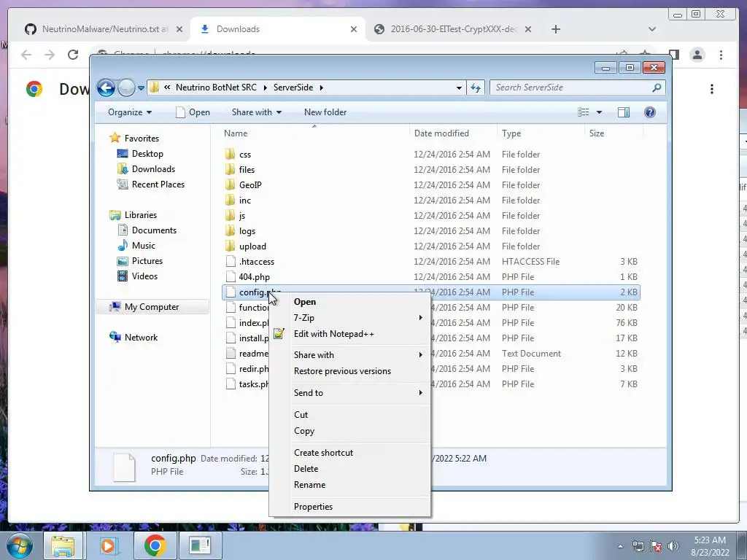Screen dimensions: 747x560
Task: Open Chrome profile avatar icon
Action: 697,55
